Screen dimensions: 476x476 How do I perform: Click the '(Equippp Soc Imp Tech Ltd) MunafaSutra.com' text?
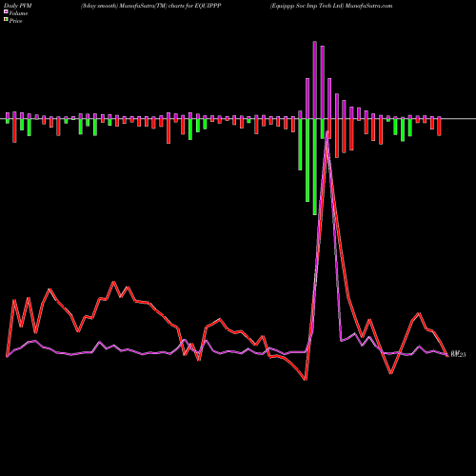click(x=331, y=6)
